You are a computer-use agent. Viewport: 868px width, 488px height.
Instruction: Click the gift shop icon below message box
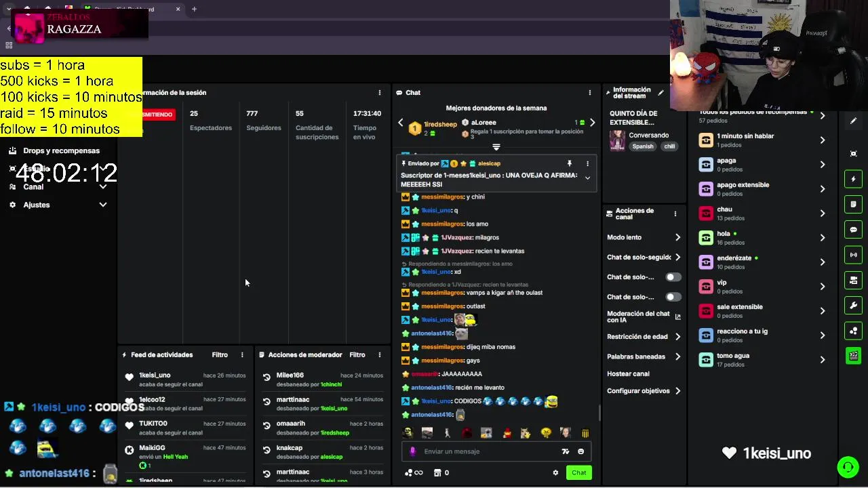[x=437, y=473]
